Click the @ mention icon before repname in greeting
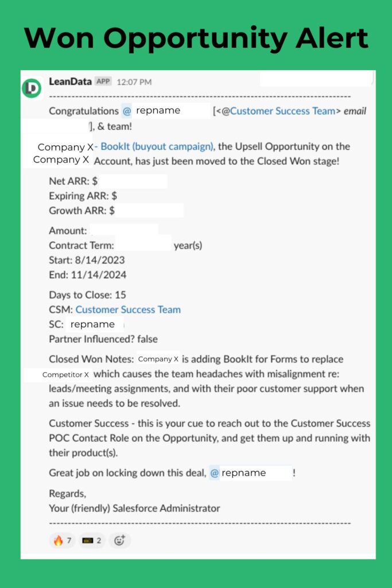The width and height of the screenshot is (392, 588). (x=127, y=111)
